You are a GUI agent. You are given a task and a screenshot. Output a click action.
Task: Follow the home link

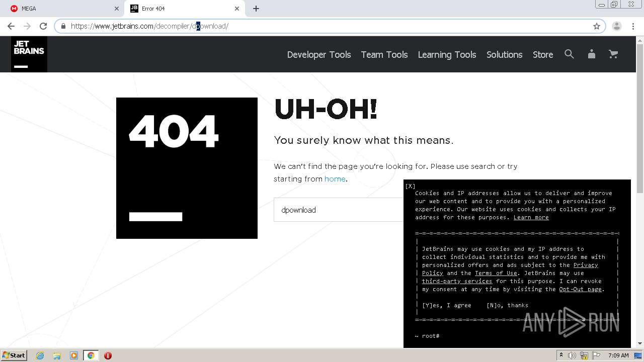coord(335,179)
